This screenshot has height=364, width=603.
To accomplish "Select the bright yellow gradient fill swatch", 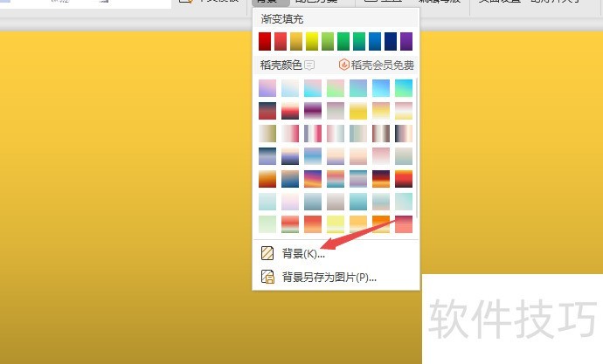I will click(312, 42).
